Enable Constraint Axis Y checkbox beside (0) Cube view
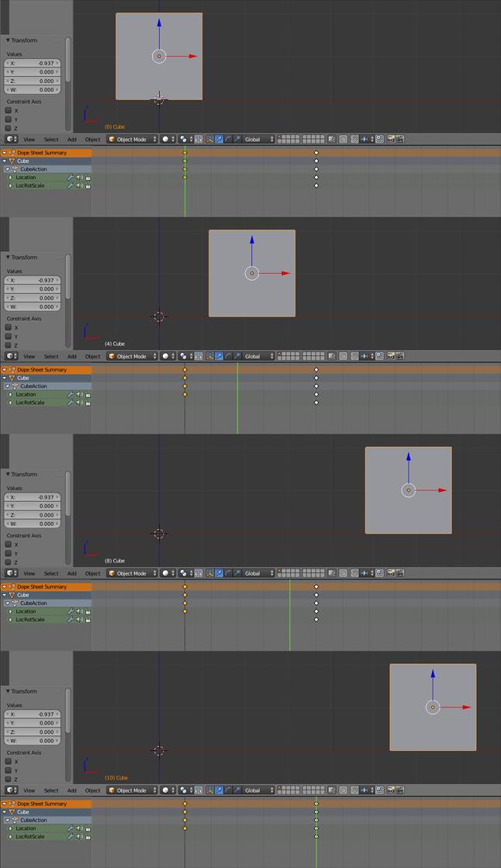Image resolution: width=501 pixels, height=868 pixels. point(9,119)
